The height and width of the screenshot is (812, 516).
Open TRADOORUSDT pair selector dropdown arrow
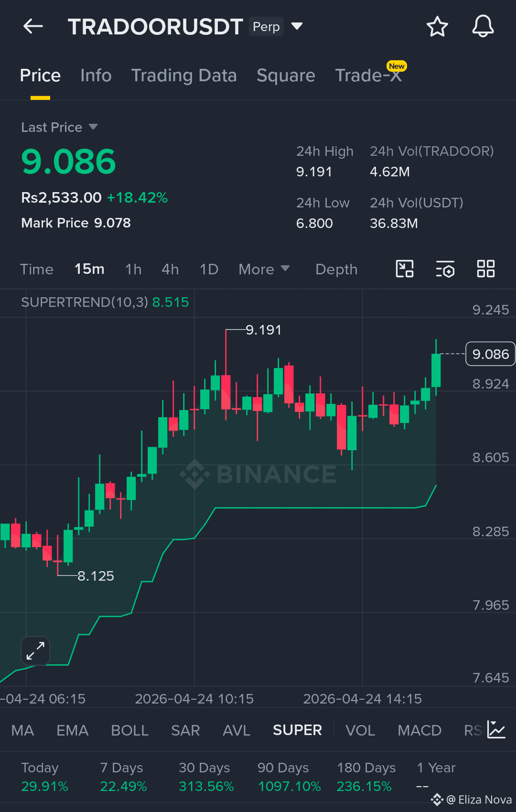click(x=297, y=26)
